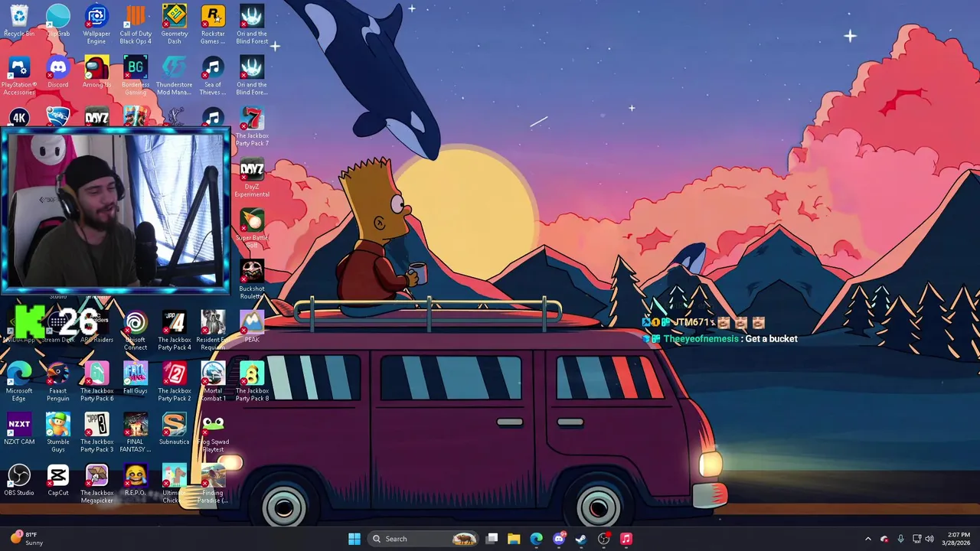
Task: Launch Subnautica desktop icon
Action: tap(174, 429)
